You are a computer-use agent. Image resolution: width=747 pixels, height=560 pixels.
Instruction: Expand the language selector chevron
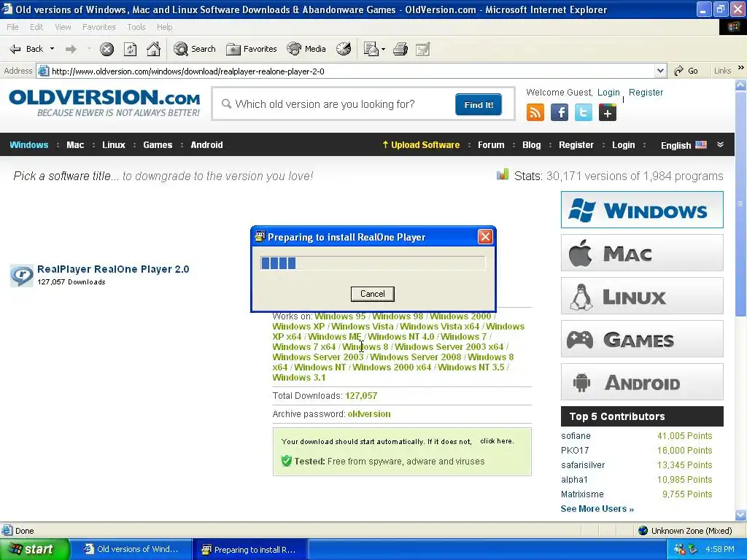(720, 144)
